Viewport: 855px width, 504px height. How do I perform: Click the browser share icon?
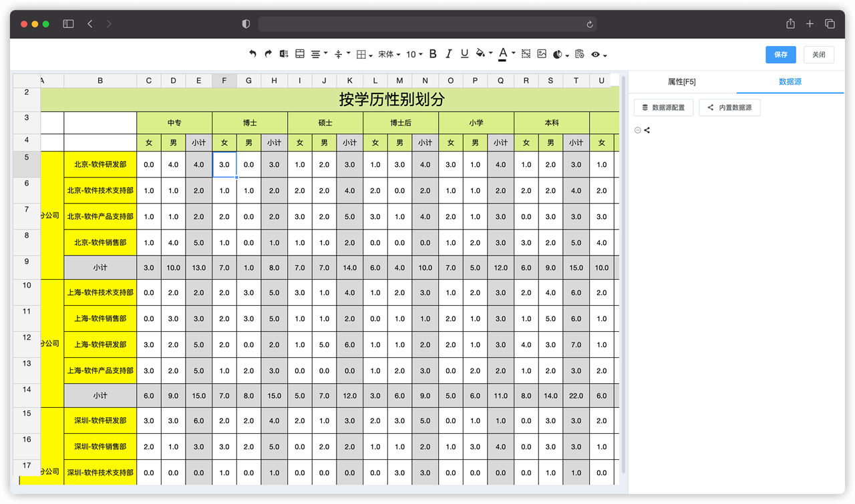(x=790, y=24)
